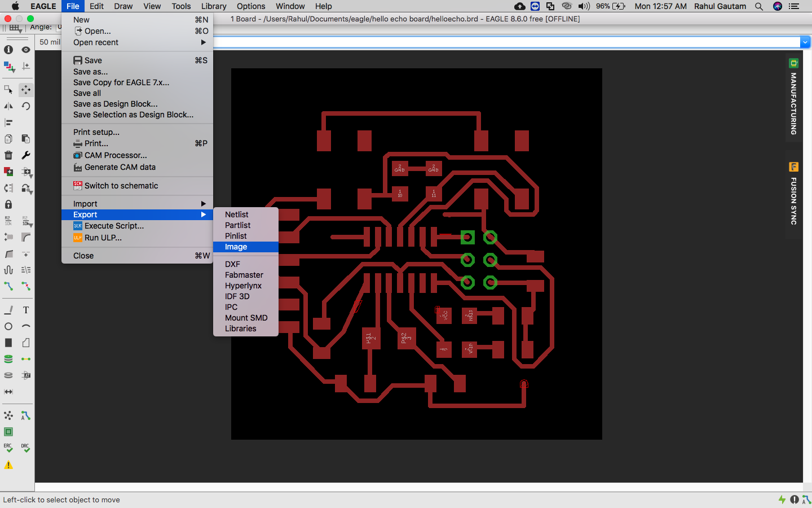Choose Hyperlynx export option
The image size is (812, 508).
click(x=246, y=286)
